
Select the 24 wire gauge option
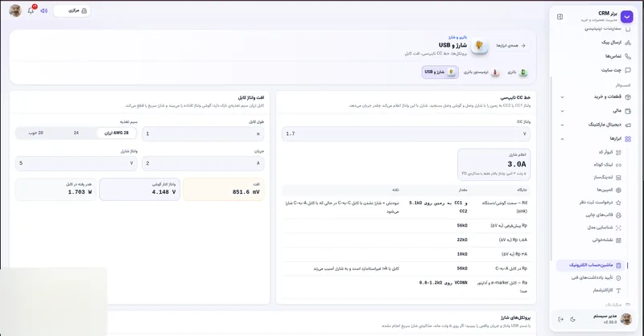[x=76, y=133]
